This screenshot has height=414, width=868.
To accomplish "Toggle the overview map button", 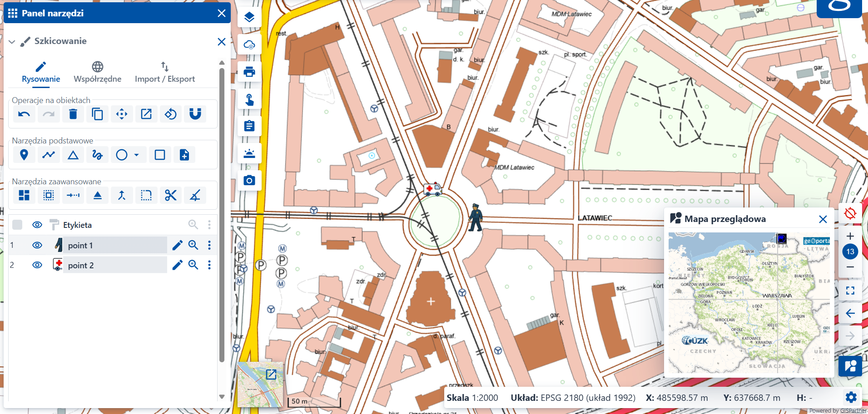I will 850,366.
